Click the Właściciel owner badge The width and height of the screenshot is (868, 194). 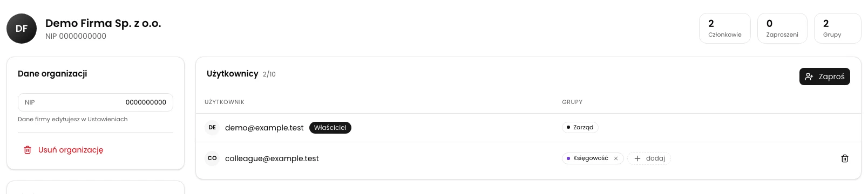click(330, 128)
